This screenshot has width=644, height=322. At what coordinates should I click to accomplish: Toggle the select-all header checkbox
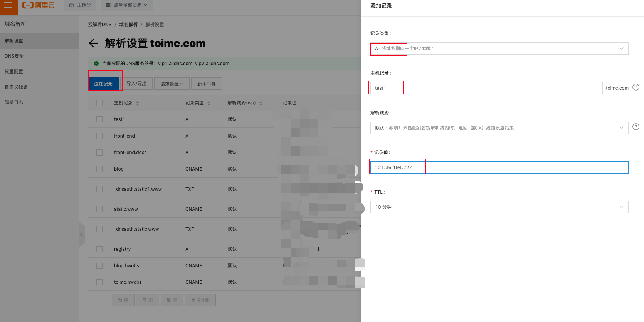click(x=99, y=103)
